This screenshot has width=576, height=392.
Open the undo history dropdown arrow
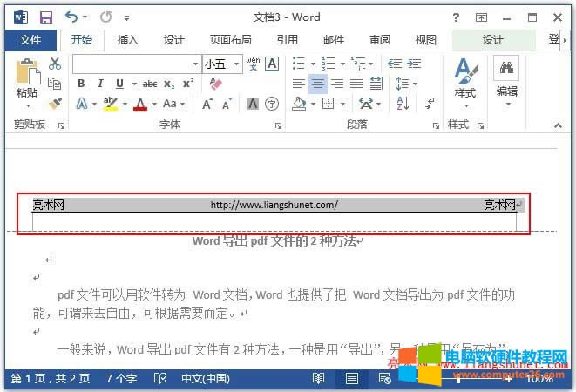click(x=85, y=17)
